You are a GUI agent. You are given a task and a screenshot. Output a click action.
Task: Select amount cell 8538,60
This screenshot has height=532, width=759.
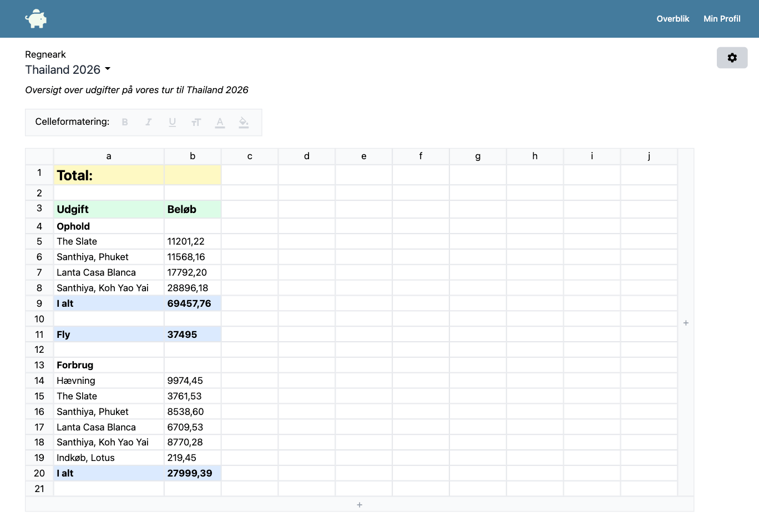[x=193, y=412]
